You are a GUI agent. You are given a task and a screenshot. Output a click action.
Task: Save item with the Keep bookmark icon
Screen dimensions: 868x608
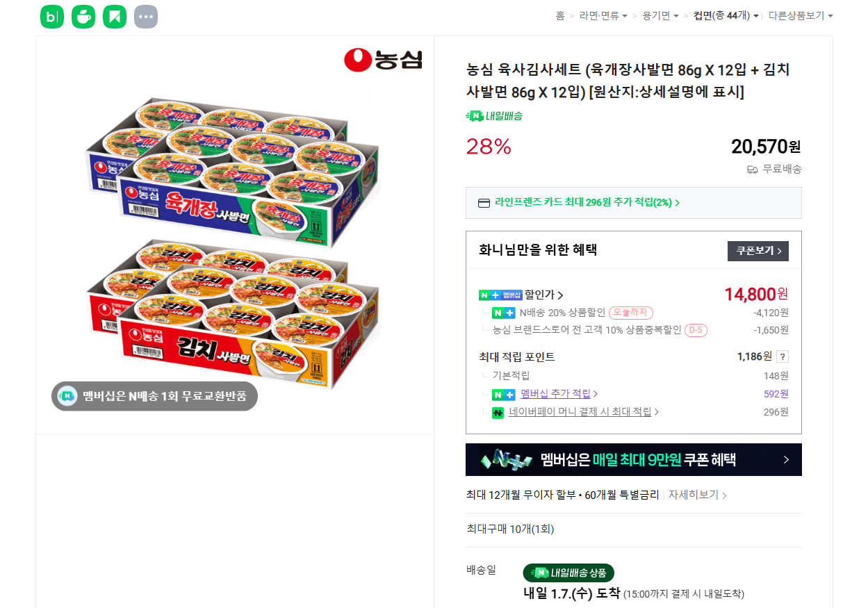[114, 17]
